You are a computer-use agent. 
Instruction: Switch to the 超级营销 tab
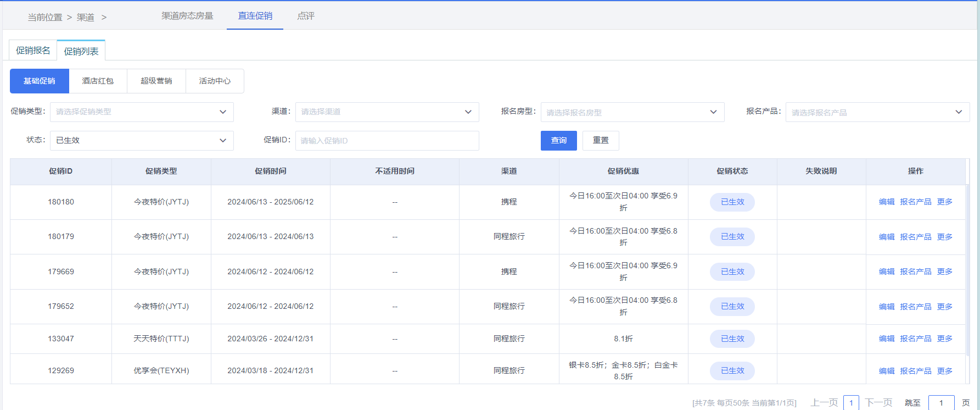coord(156,81)
